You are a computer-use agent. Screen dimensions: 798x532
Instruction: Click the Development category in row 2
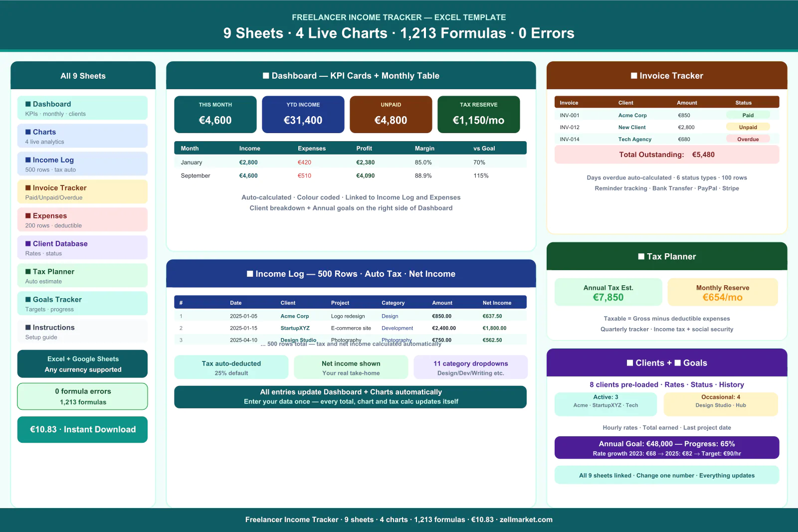[397, 328]
